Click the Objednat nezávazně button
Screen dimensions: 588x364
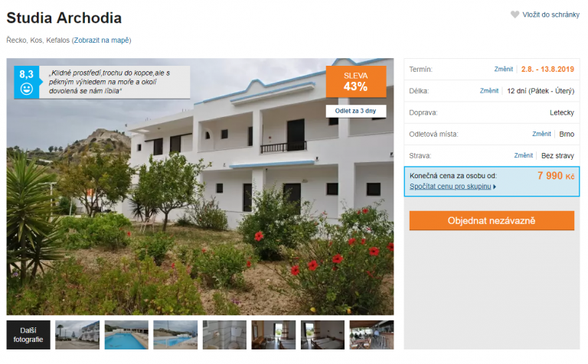tap(492, 220)
